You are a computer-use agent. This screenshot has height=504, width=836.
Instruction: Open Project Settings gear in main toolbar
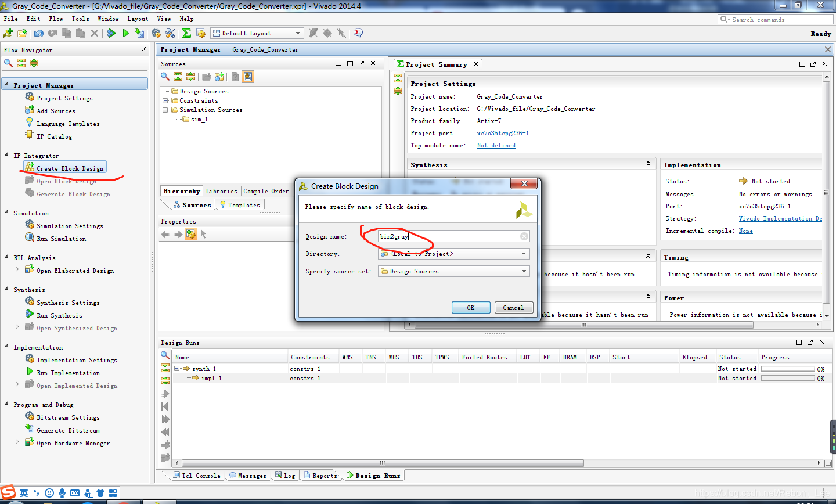(156, 34)
